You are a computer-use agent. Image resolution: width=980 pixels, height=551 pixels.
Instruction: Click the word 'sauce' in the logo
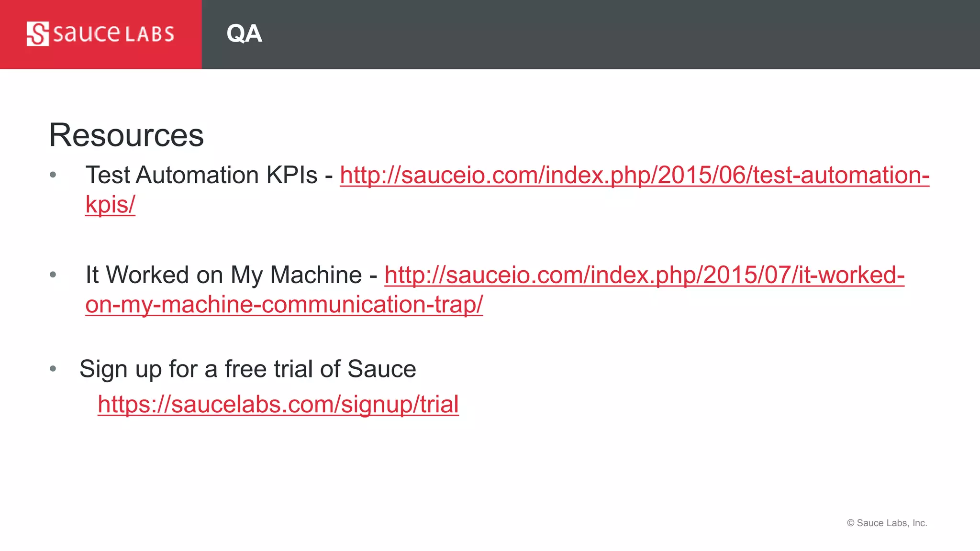[x=86, y=33]
